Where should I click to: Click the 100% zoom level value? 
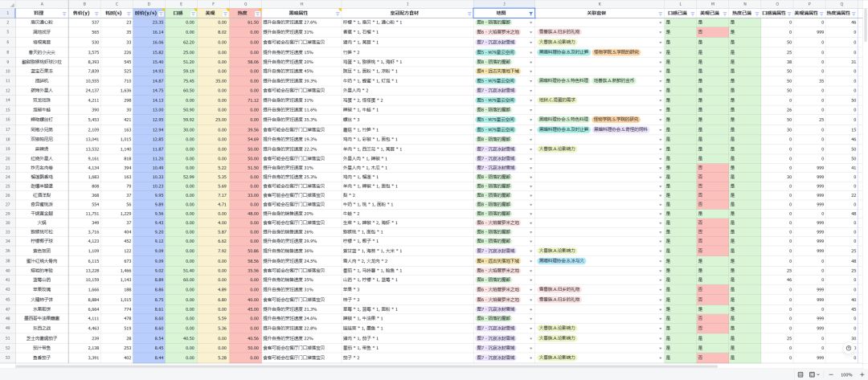point(846,374)
